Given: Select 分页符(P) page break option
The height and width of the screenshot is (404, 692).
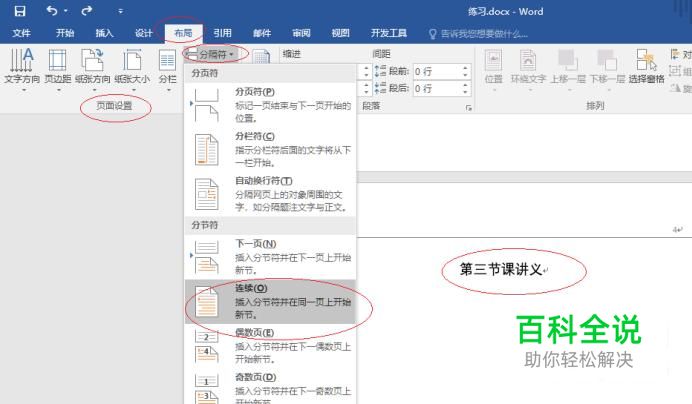Looking at the screenshot, I should point(270,105).
